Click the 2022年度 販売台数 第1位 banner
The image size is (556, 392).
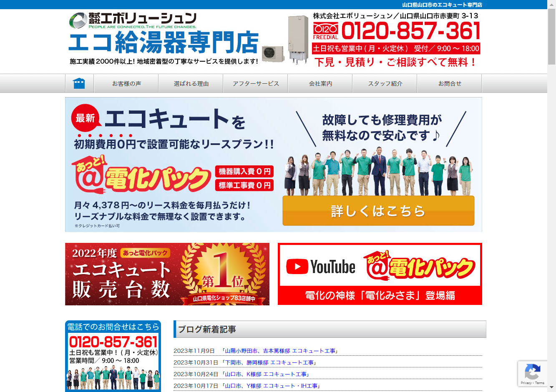point(167,274)
